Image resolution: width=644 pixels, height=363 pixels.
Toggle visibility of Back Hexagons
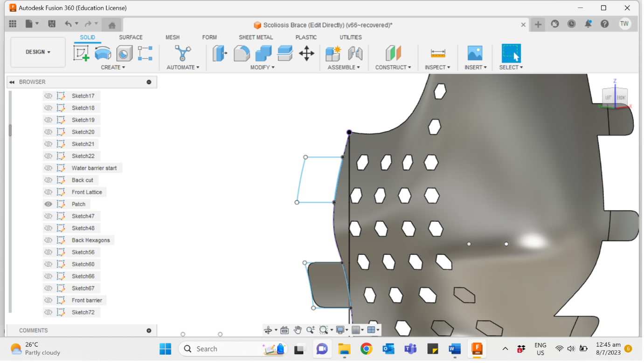tap(48, 240)
